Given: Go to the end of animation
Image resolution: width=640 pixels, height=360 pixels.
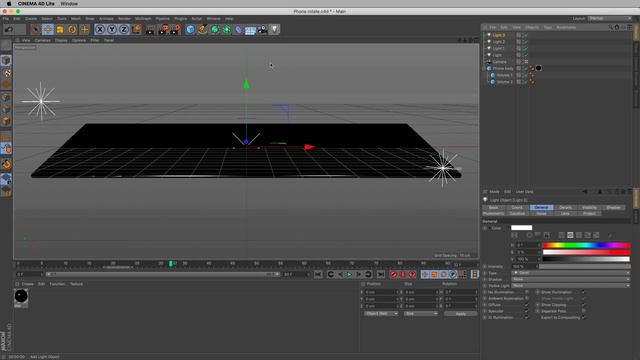Looking at the screenshot, I should pos(380,275).
